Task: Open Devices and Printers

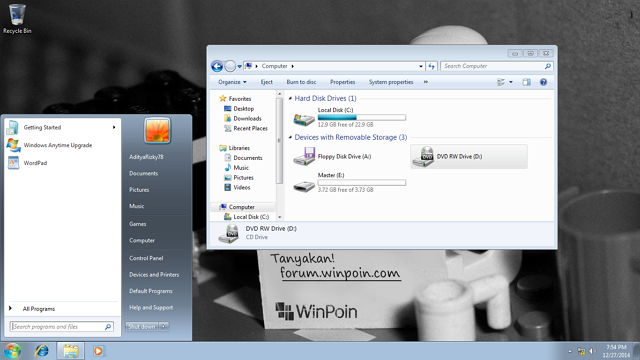Action: click(x=154, y=274)
